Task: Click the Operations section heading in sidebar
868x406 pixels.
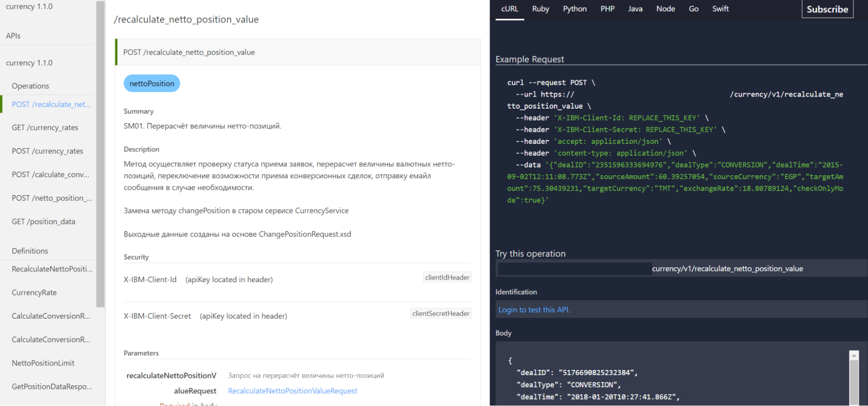Action: point(30,86)
